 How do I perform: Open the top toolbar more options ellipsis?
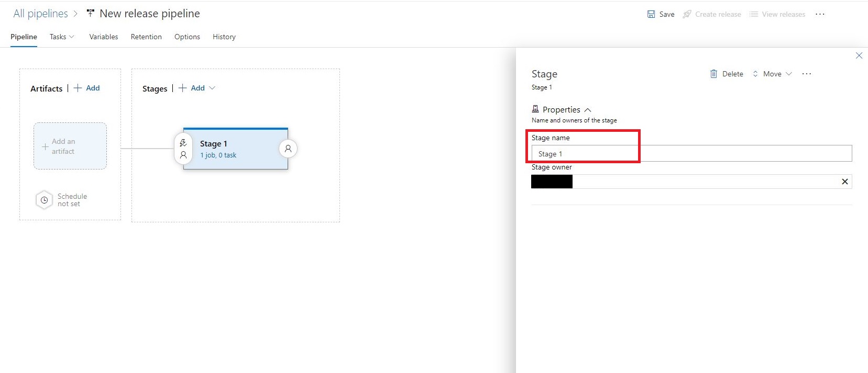click(x=820, y=14)
